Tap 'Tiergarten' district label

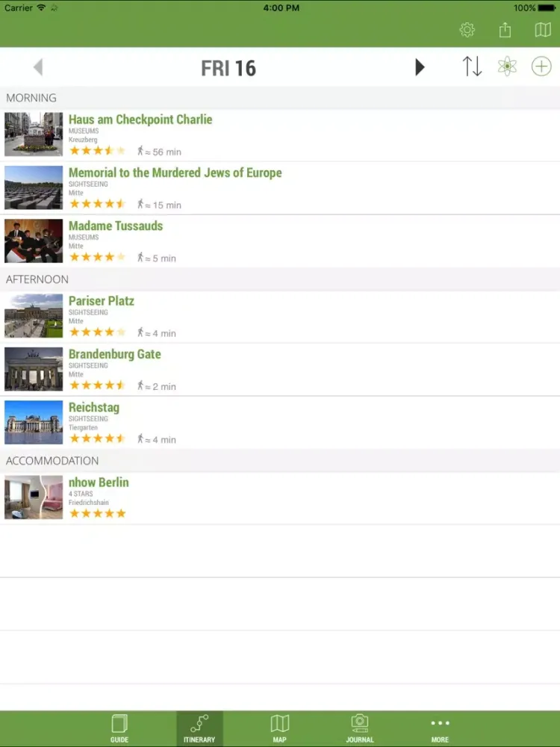[83, 428]
